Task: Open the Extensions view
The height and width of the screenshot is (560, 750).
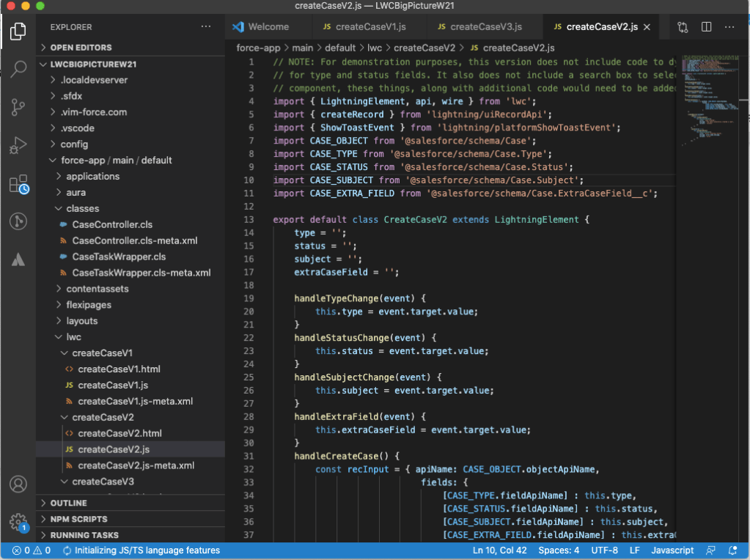Action: click(18, 185)
